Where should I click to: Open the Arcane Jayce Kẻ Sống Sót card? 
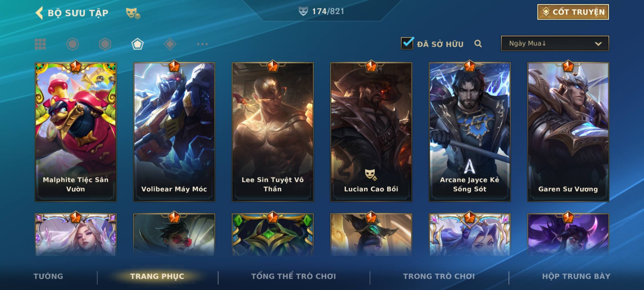470,132
